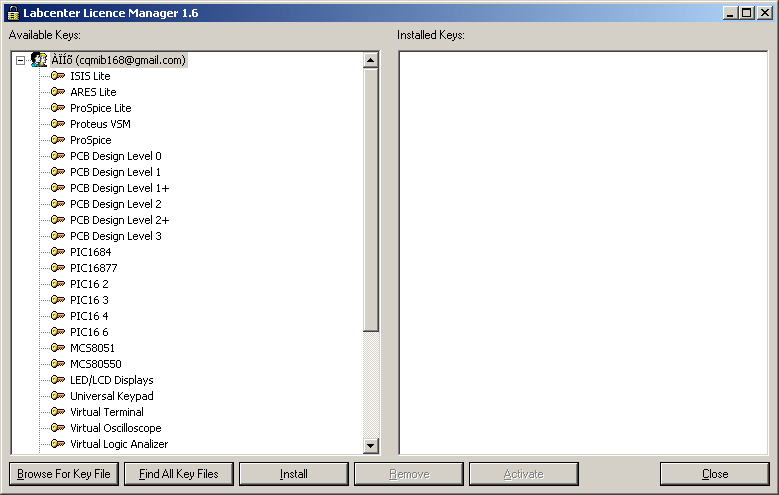The image size is (779, 495).
Task: Select the Universal Keypad key text
Action: pyautogui.click(x=111, y=396)
